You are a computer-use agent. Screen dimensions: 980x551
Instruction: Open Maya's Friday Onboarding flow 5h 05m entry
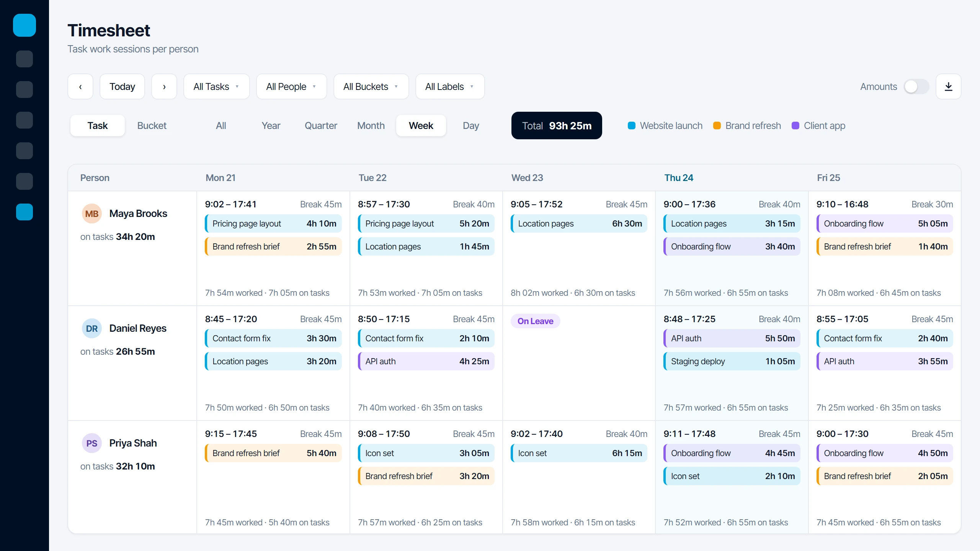(885, 223)
